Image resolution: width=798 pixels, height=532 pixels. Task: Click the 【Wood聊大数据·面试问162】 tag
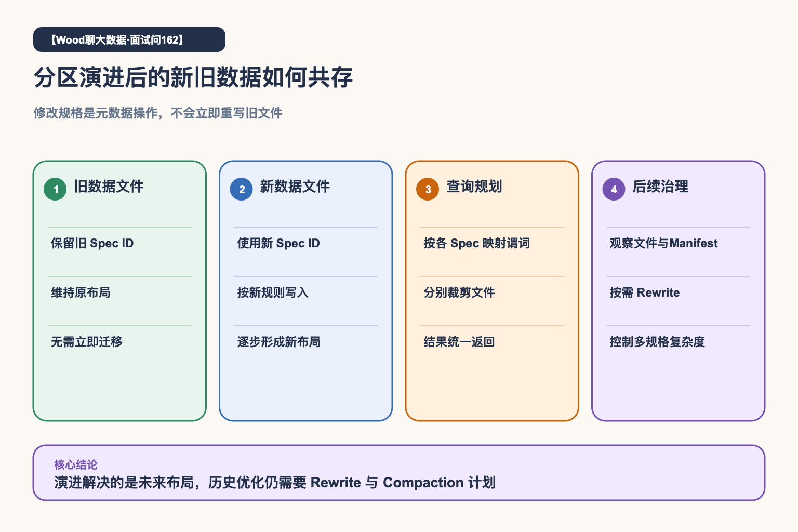[129, 39]
